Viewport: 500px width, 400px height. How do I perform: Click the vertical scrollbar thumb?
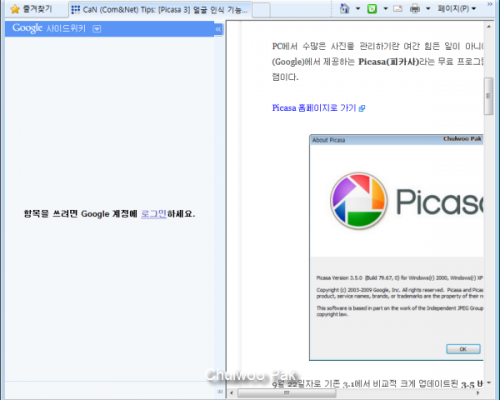[488, 96]
